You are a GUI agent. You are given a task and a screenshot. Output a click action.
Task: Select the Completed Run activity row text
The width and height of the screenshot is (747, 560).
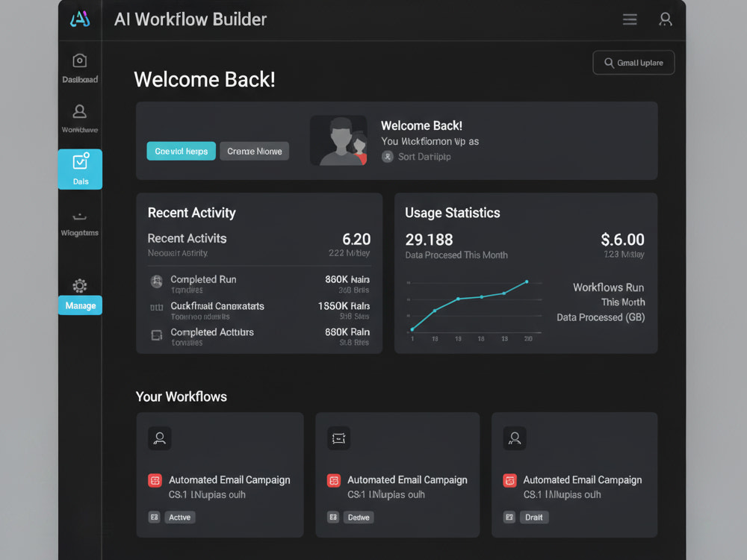203,279
